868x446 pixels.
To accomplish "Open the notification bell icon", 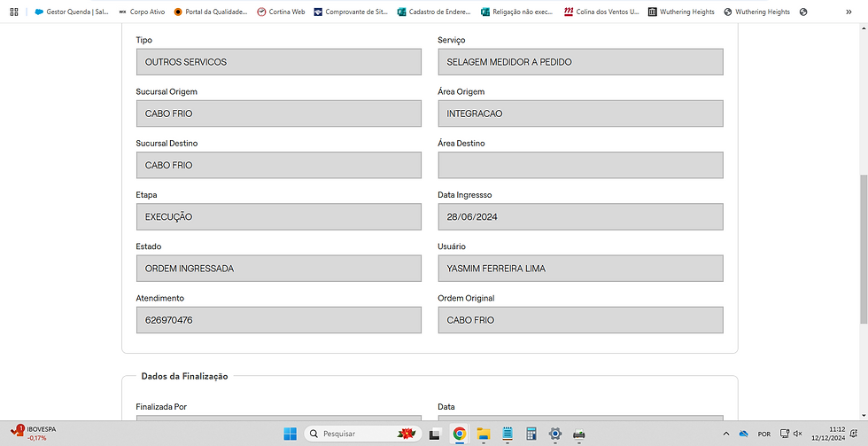I will (854, 434).
